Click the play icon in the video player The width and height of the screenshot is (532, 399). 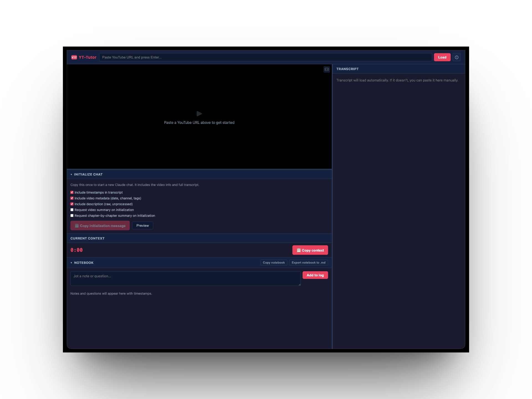click(x=199, y=114)
